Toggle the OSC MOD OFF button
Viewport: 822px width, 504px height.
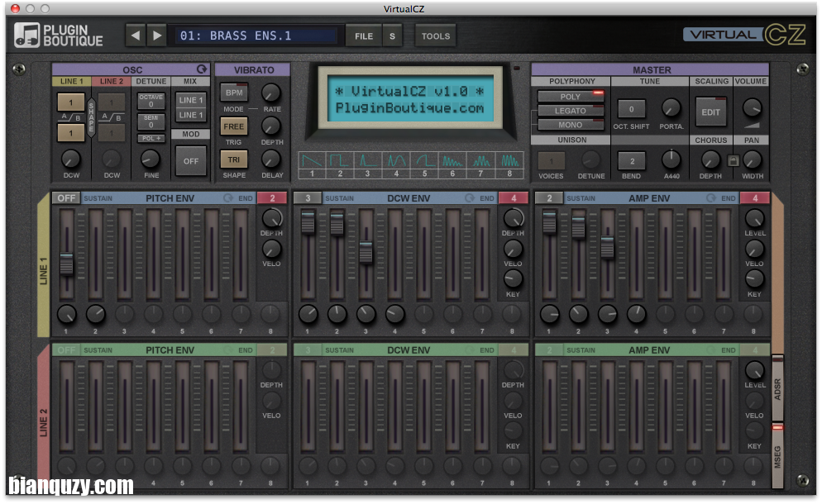click(191, 161)
